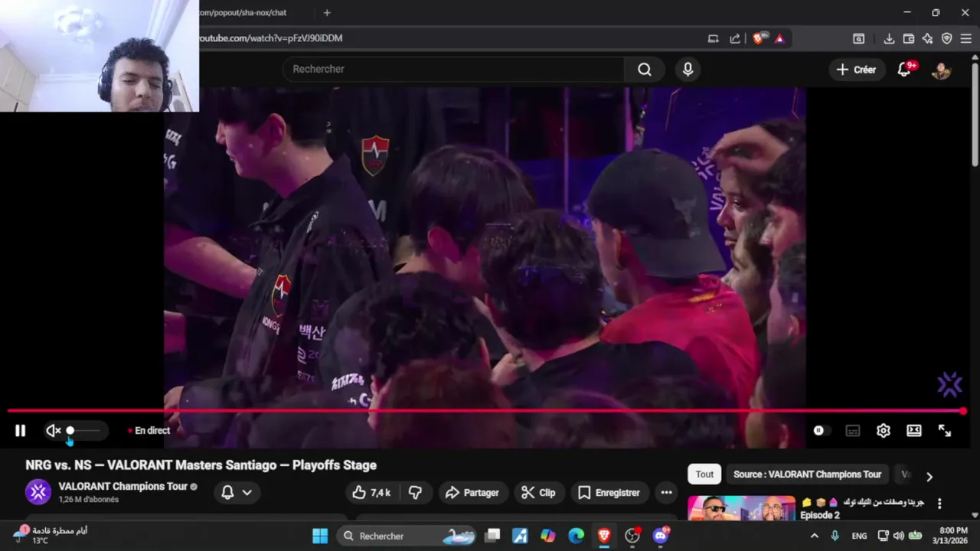Launch Microsoft Edge from taskbar
Viewport: 980px width, 551px height.
(x=576, y=536)
